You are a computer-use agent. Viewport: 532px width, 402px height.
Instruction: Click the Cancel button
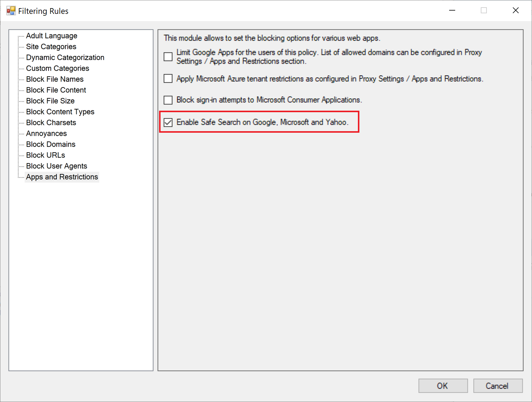click(498, 386)
